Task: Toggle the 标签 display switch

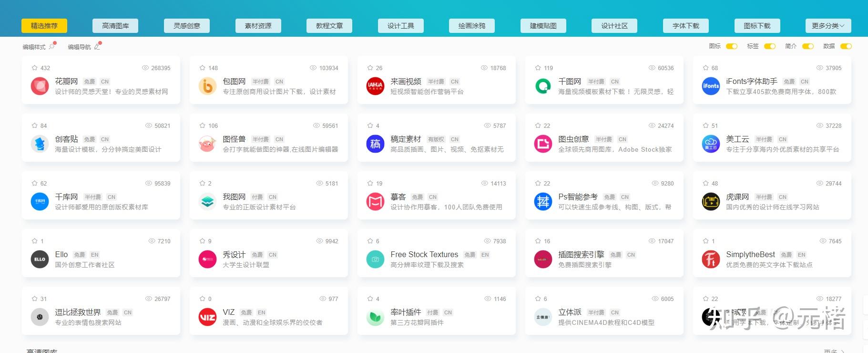Action: (770, 46)
